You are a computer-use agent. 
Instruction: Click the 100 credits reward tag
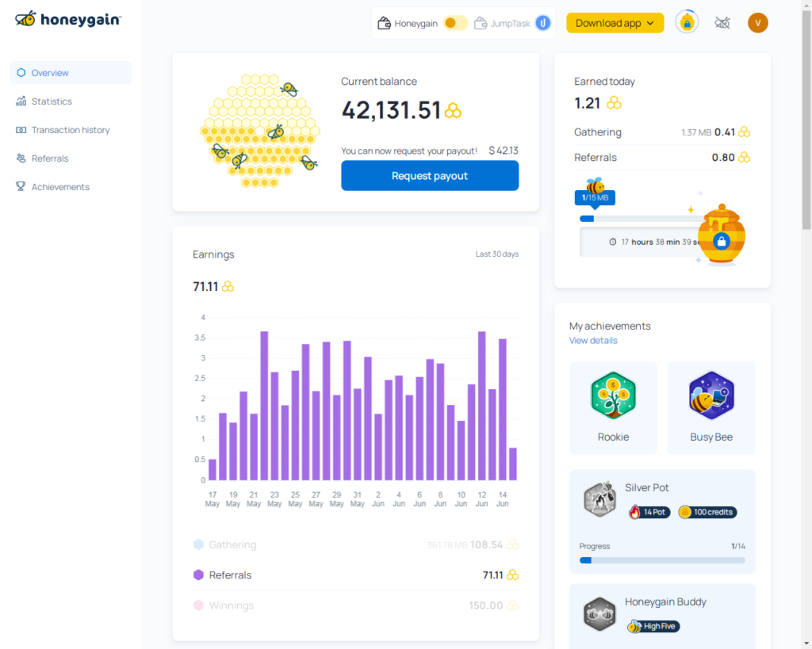pyautogui.click(x=707, y=512)
